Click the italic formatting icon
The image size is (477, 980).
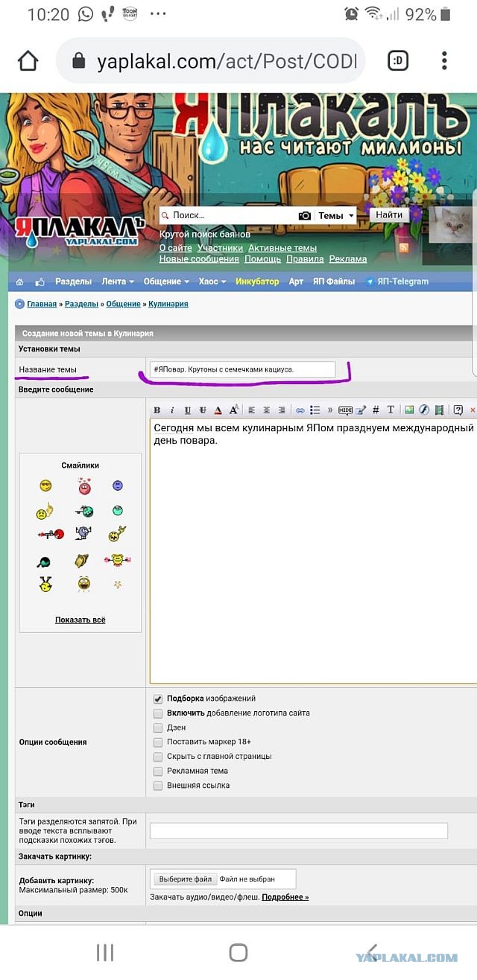(x=172, y=410)
